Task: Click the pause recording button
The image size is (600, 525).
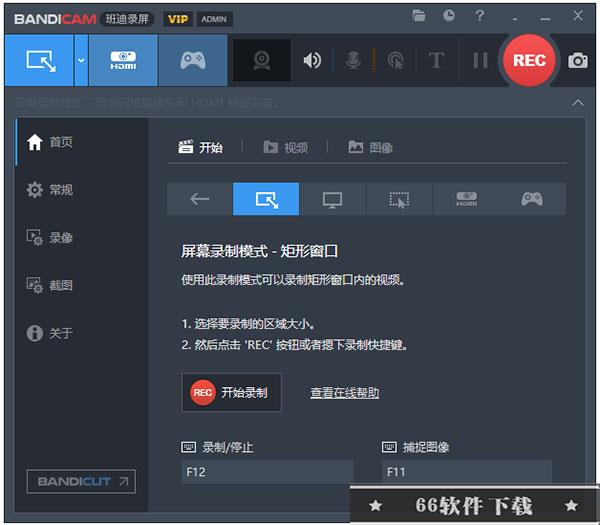Action: coord(480,60)
